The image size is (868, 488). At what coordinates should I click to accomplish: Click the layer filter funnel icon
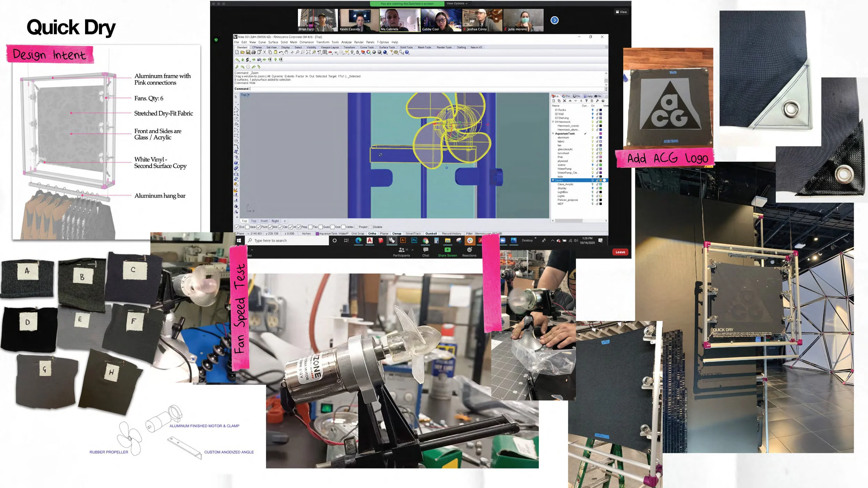pyautogui.click(x=586, y=101)
